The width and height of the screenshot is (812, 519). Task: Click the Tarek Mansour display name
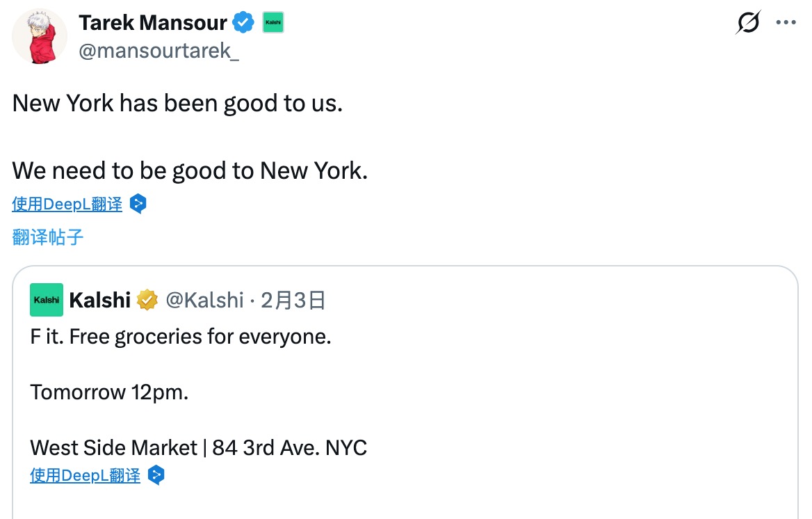point(153,23)
